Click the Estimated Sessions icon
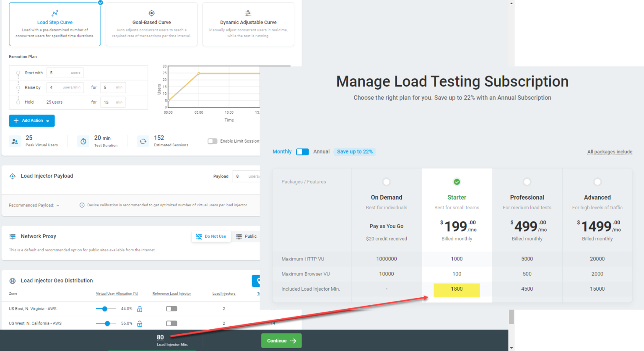Viewport: 644px width, 351px height. (x=143, y=141)
